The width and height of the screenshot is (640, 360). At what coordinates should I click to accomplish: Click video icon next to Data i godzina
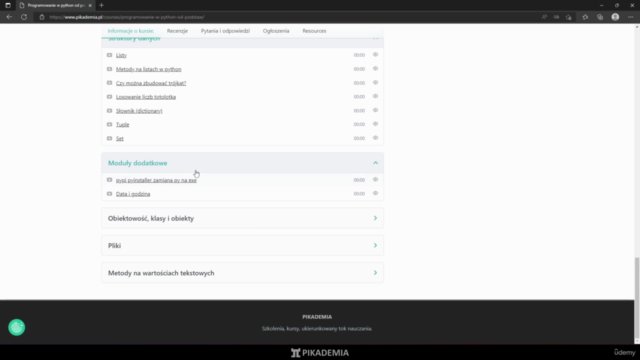pos(109,194)
